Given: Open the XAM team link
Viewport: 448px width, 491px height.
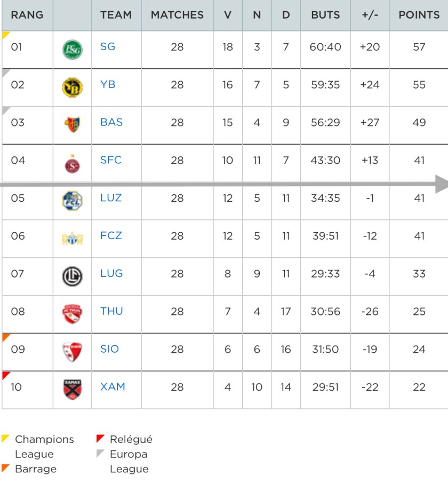Looking at the screenshot, I should (x=113, y=387).
